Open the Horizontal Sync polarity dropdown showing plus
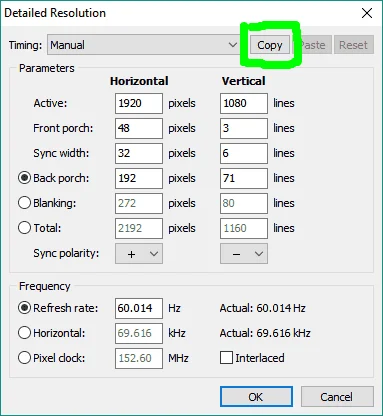383x416 pixels. (x=139, y=254)
